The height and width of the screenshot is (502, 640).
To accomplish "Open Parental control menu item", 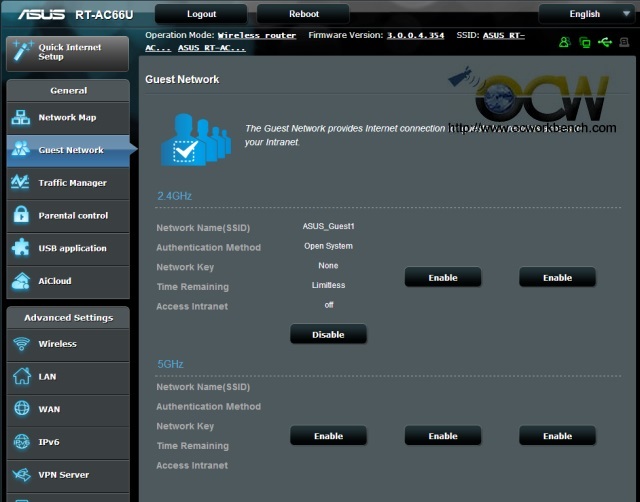I will tap(68, 215).
